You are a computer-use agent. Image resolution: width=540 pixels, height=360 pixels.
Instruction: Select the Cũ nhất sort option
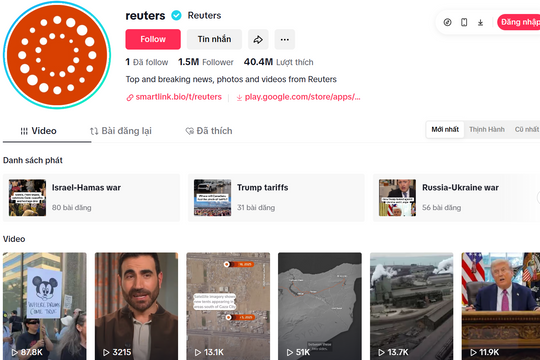(527, 130)
